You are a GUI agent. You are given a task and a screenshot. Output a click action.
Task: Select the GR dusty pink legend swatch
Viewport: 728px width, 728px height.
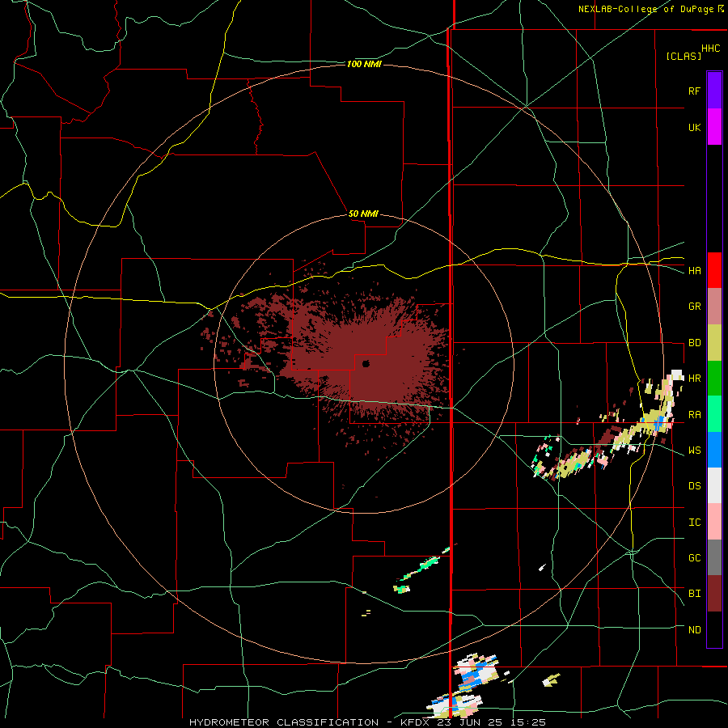point(714,307)
